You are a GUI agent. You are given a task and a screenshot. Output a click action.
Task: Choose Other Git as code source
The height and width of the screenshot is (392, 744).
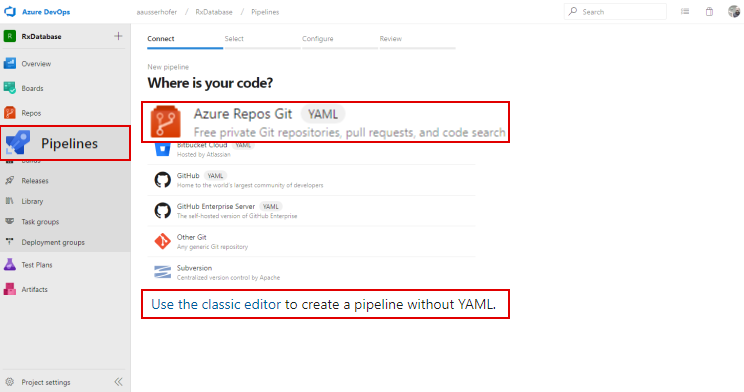coord(311,242)
